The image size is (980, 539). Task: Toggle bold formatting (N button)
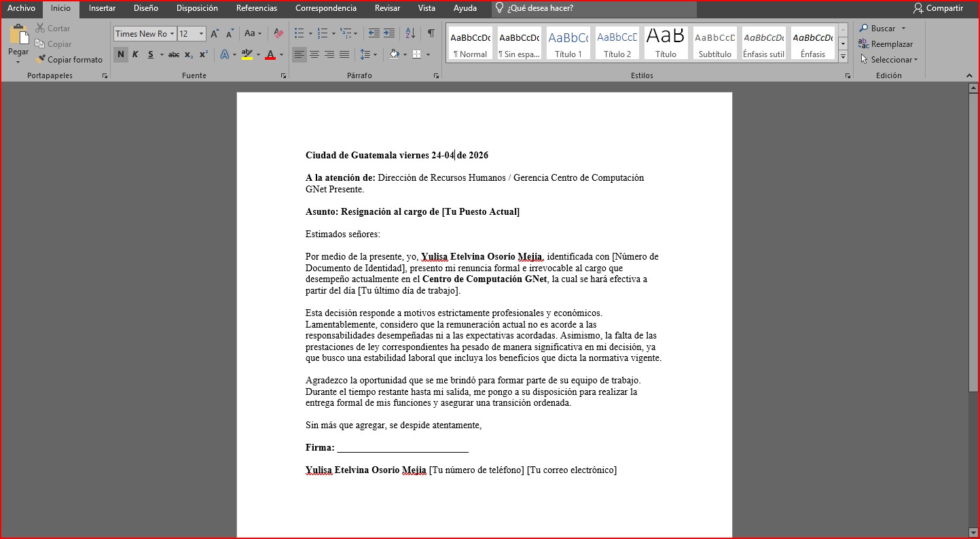[121, 54]
